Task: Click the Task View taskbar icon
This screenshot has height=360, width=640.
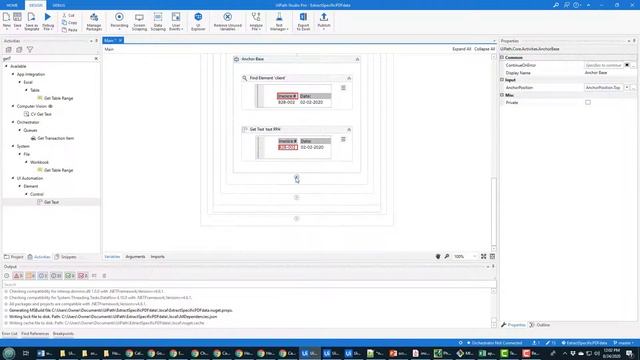Action: [26, 353]
